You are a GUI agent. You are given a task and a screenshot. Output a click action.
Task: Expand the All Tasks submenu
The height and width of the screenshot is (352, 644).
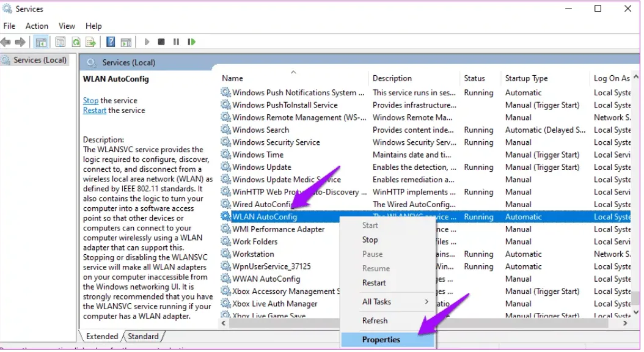[x=395, y=302]
